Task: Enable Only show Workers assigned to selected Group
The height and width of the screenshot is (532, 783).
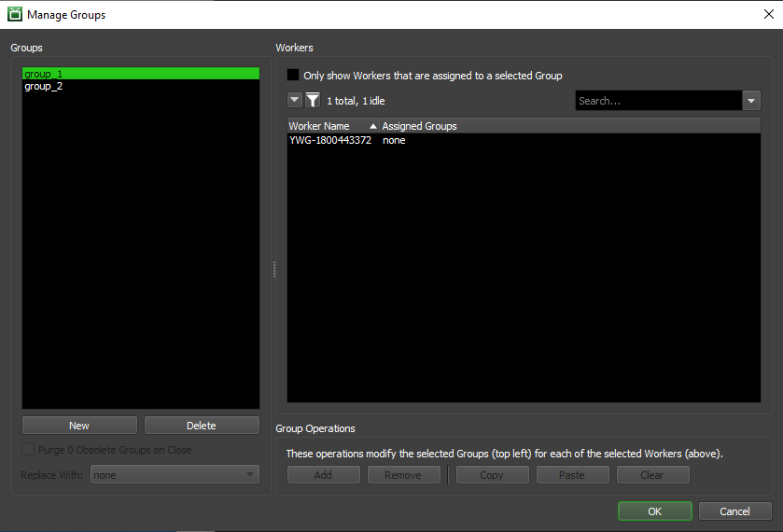Action: [x=293, y=76]
